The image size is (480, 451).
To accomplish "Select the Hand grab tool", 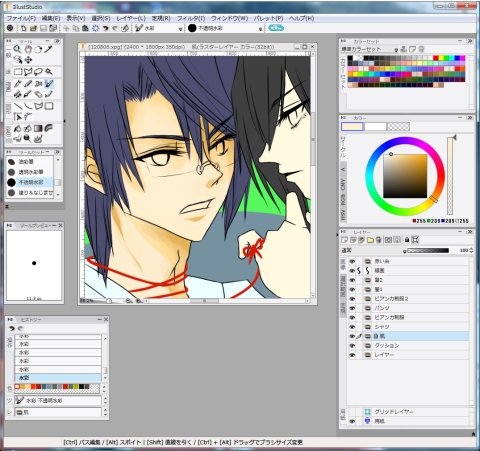I will (x=28, y=50).
